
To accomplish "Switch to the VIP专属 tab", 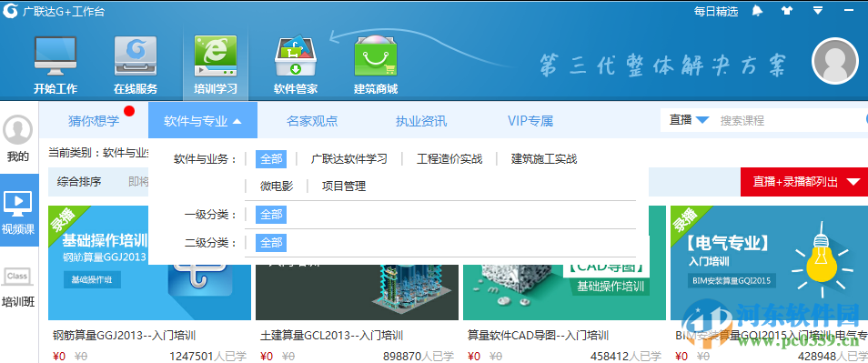I will point(530,121).
